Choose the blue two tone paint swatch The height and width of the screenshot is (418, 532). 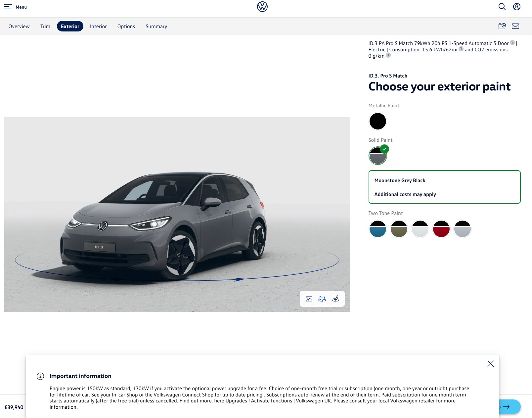point(378,229)
